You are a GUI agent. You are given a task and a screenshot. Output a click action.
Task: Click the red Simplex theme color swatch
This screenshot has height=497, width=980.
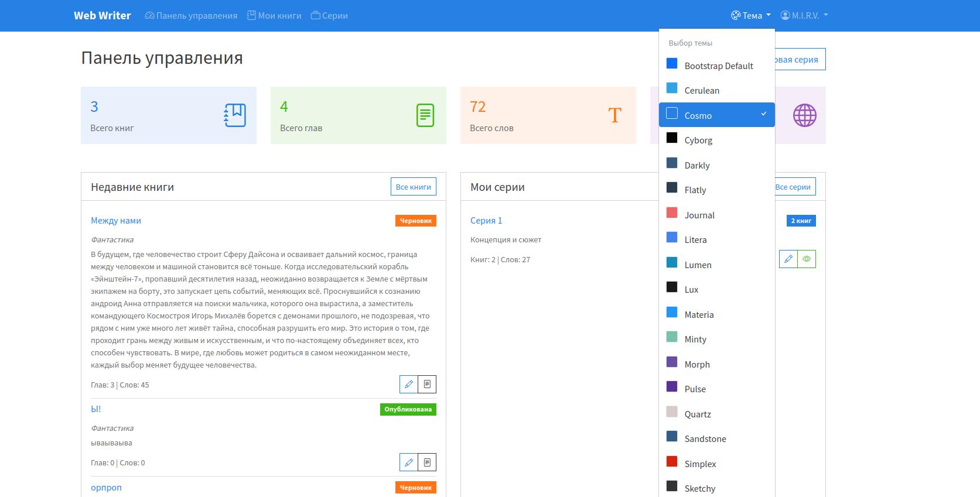click(672, 462)
